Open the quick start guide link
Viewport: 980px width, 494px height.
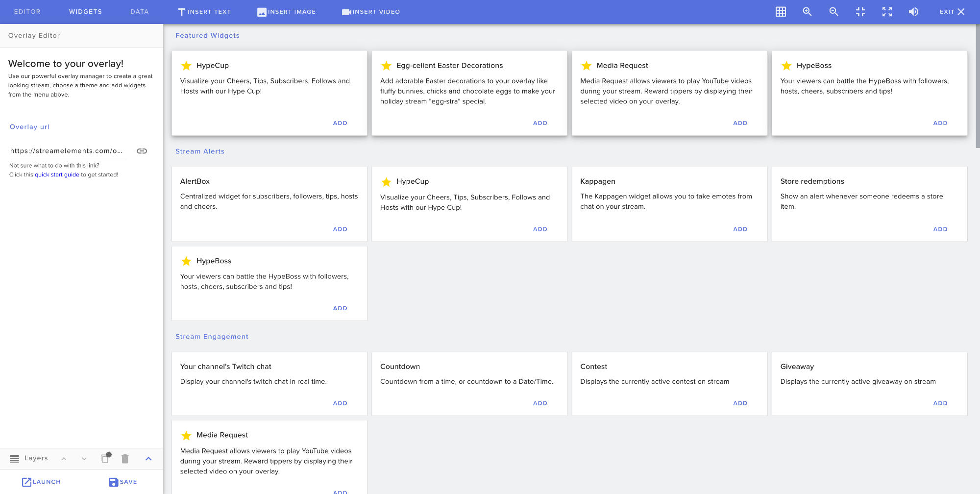[57, 174]
